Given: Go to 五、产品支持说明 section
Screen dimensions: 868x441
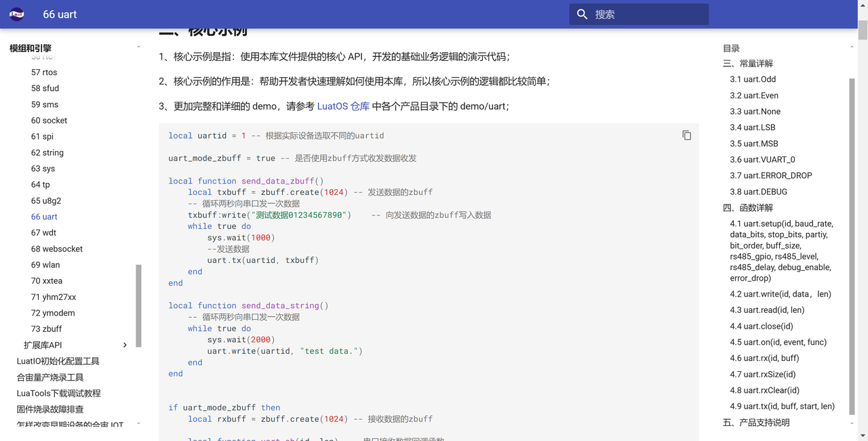Looking at the screenshot, I should point(756,423).
